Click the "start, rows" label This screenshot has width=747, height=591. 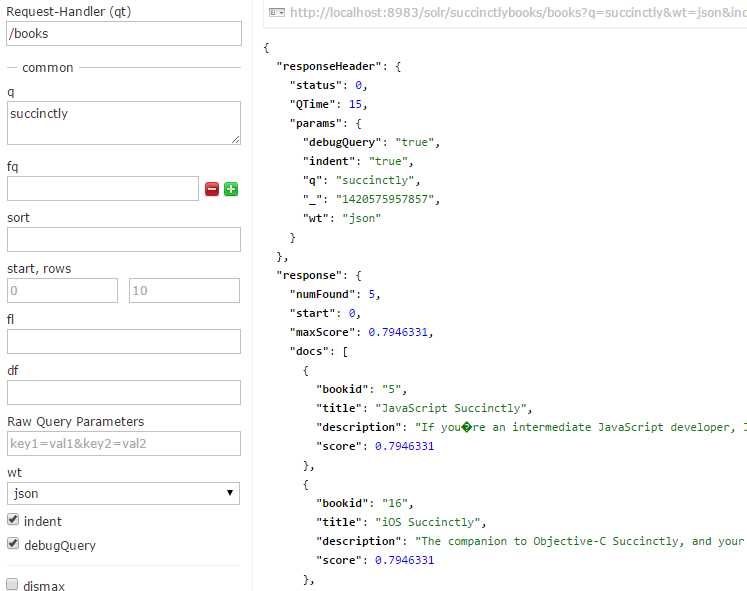coord(39,269)
